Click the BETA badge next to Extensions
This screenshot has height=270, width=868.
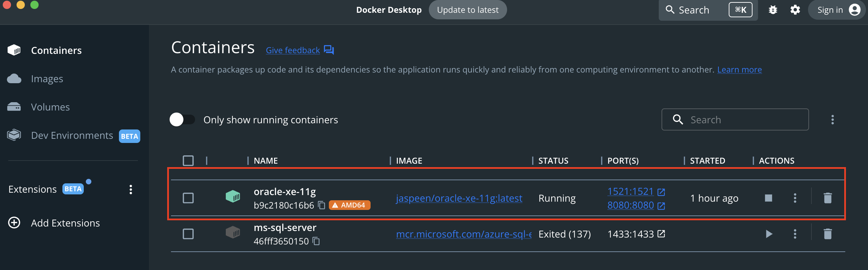(73, 189)
